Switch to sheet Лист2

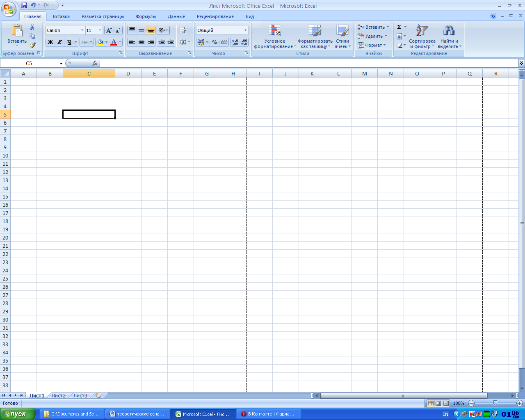coord(58,396)
